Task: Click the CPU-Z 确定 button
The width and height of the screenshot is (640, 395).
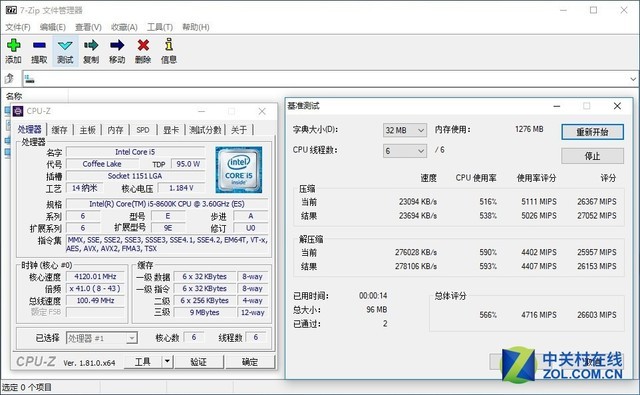Action: click(x=250, y=362)
